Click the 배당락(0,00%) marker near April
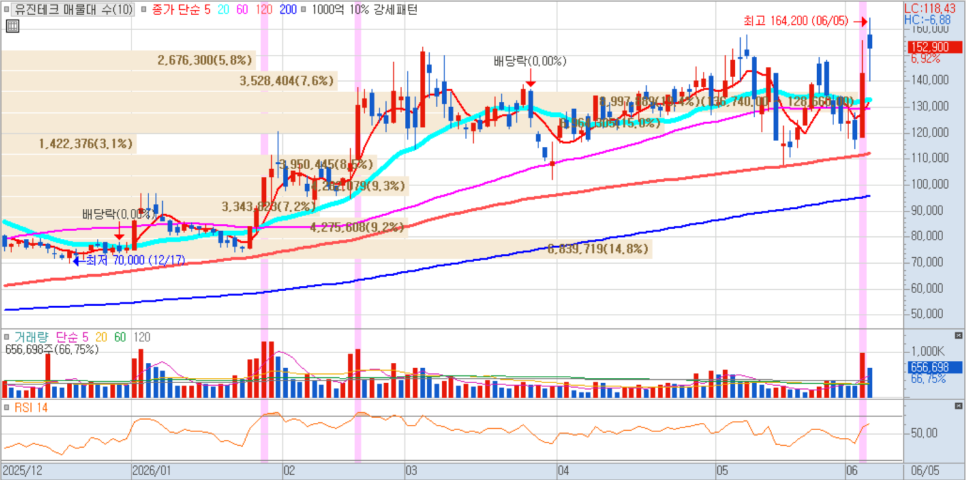Screen dimensions: 966x480 [x=530, y=62]
